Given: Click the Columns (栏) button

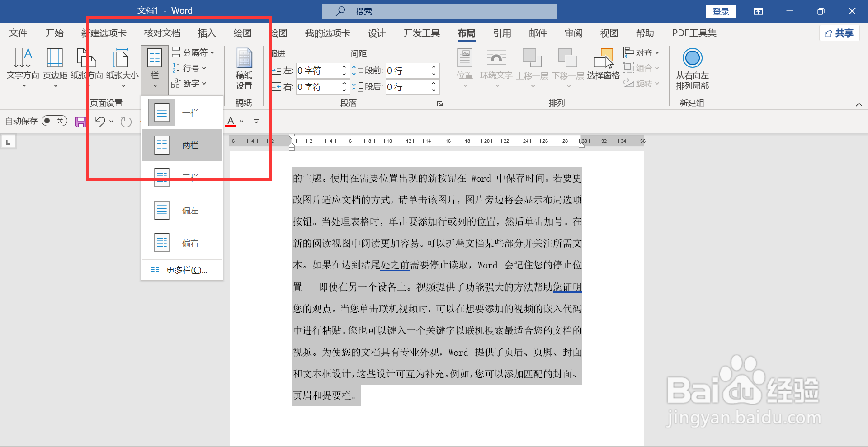Looking at the screenshot, I should click(x=155, y=70).
